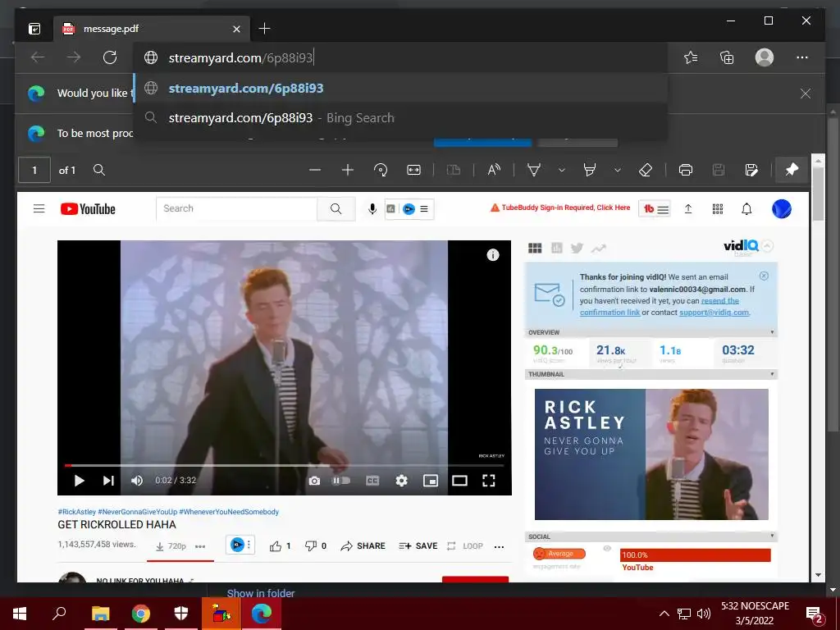Take a screenshot with the camera icon in player
The image size is (840, 630).
tap(314, 481)
